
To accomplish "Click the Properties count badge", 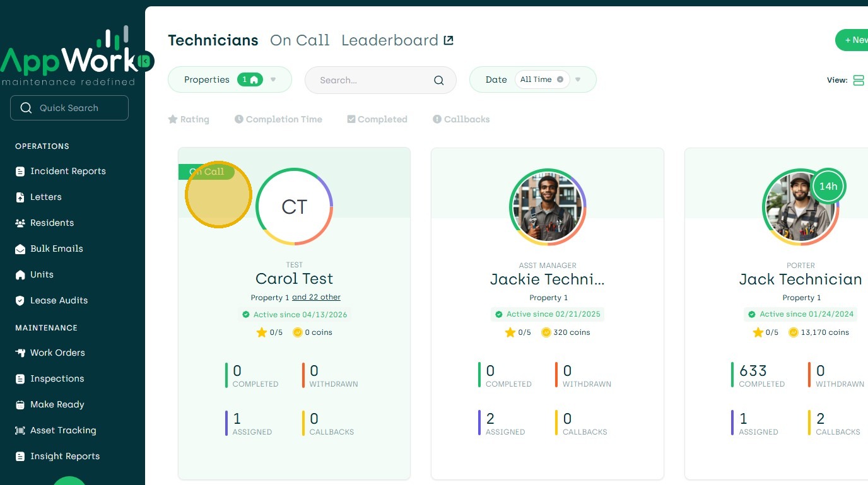I will (250, 79).
